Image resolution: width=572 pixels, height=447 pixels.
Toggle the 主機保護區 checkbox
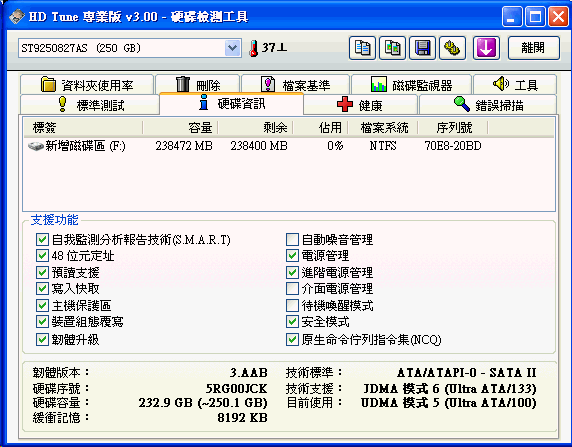click(x=42, y=305)
